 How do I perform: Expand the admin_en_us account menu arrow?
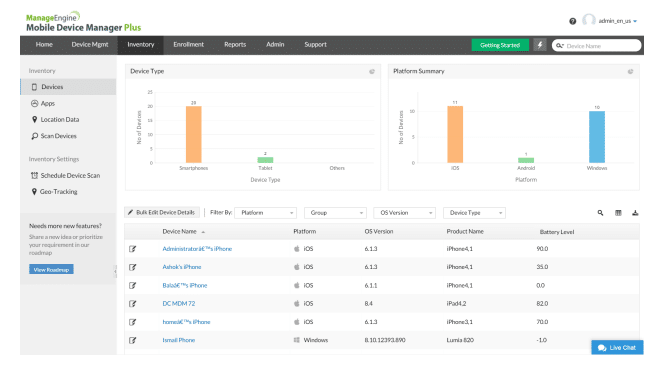coord(635,21)
